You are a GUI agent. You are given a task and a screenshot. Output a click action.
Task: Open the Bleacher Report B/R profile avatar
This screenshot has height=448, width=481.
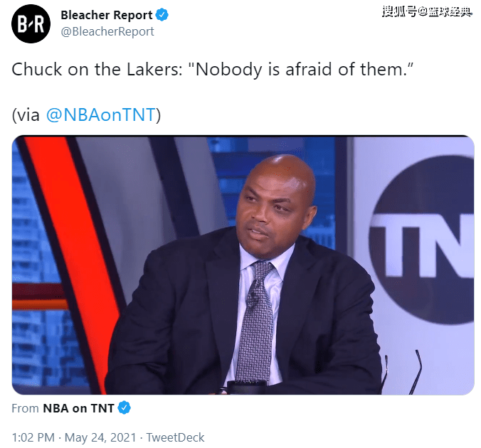pyautogui.click(x=31, y=24)
